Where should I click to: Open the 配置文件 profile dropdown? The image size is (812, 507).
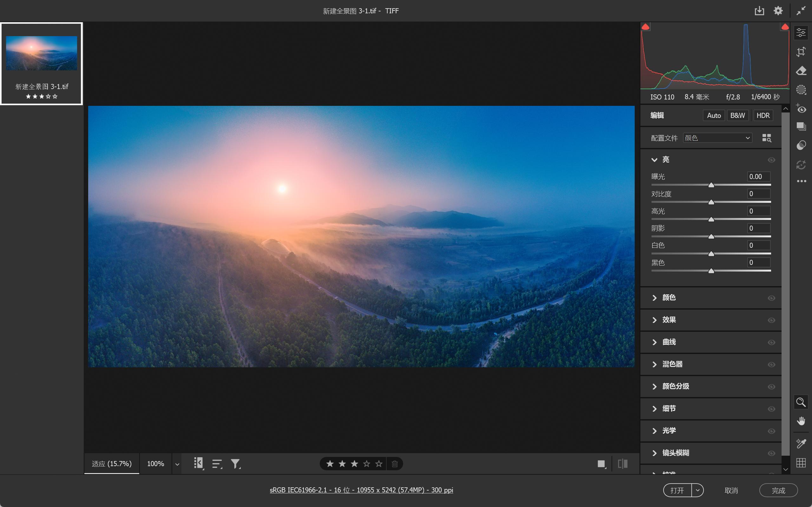(717, 138)
